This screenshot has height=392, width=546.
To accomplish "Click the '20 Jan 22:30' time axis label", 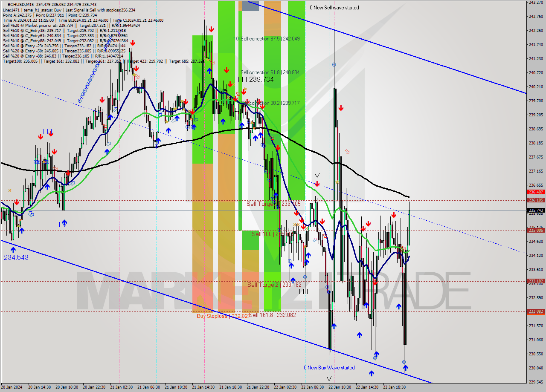I will (94, 387).
